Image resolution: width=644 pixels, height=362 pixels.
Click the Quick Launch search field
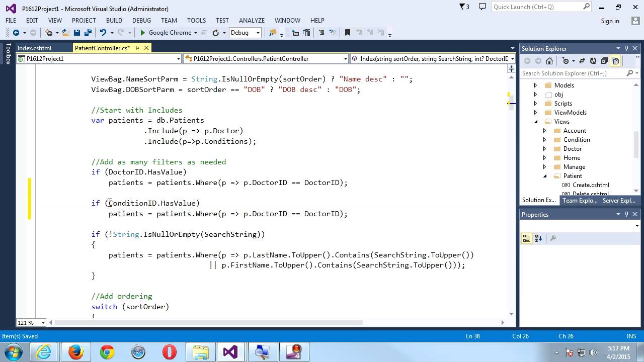click(x=537, y=7)
